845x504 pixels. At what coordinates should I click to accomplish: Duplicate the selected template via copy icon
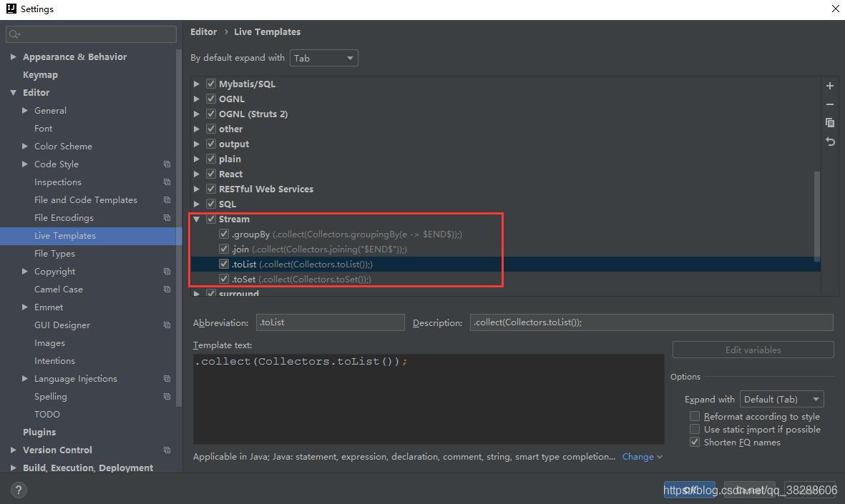[x=830, y=123]
